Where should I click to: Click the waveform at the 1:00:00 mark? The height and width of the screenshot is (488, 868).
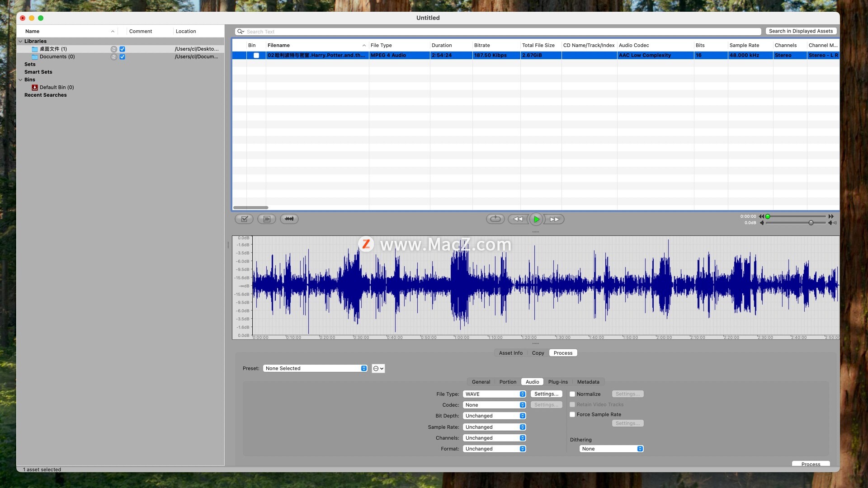(462, 286)
